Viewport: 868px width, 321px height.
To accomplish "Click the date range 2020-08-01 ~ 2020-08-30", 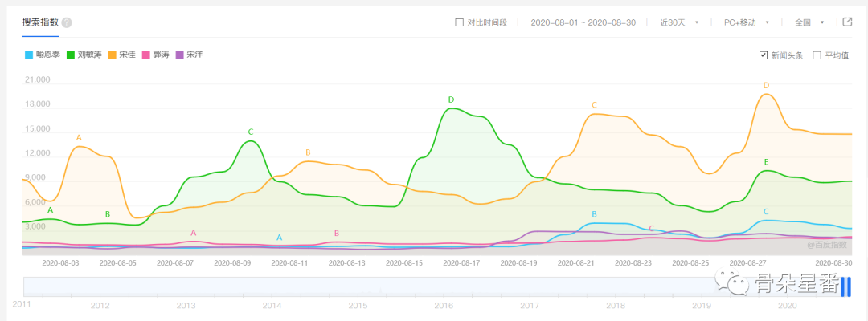I will [583, 22].
